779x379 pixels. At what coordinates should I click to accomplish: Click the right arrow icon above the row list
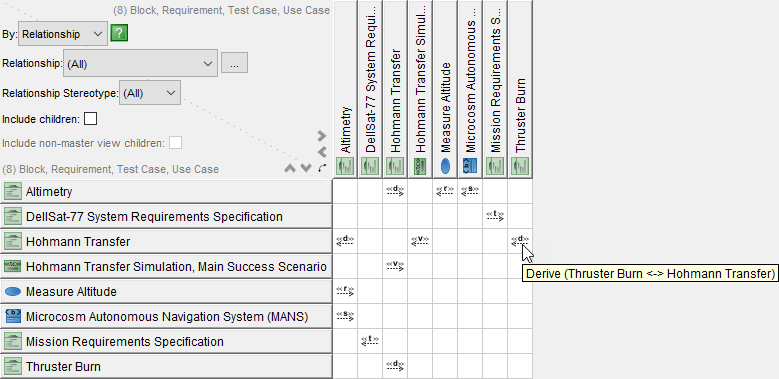pos(322,136)
